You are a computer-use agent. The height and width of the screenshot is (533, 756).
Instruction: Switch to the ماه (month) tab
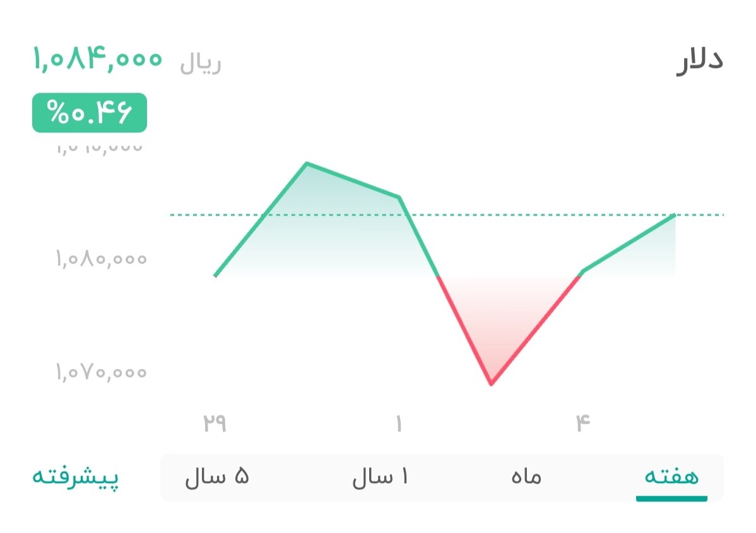click(526, 477)
